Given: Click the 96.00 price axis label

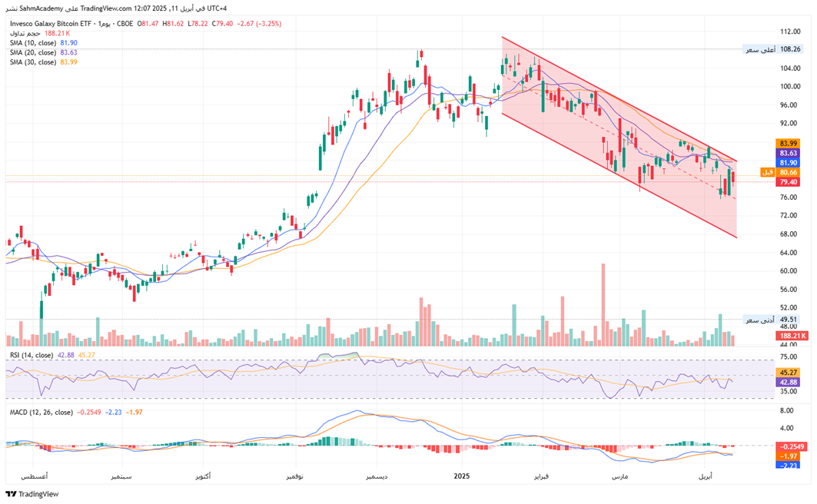Looking at the screenshot, I should [789, 105].
